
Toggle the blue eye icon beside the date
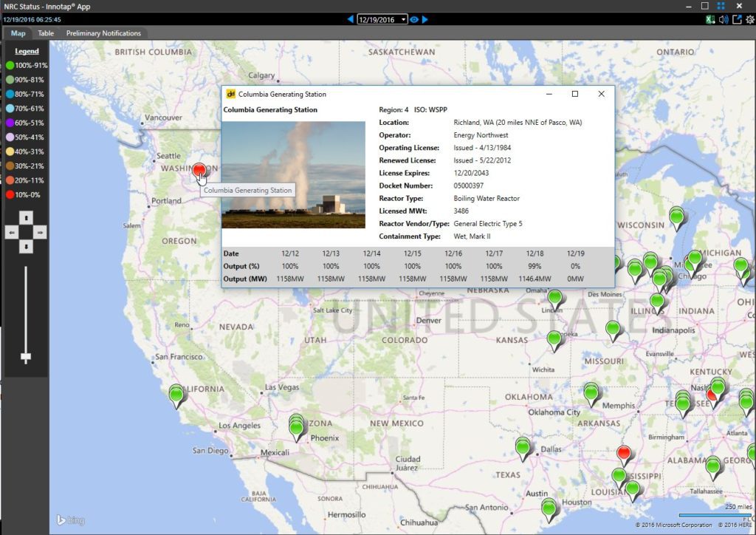(x=413, y=19)
